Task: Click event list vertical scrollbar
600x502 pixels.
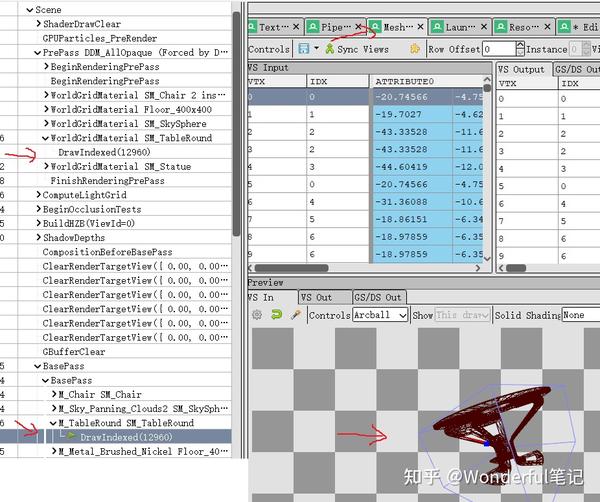Action: (236, 124)
